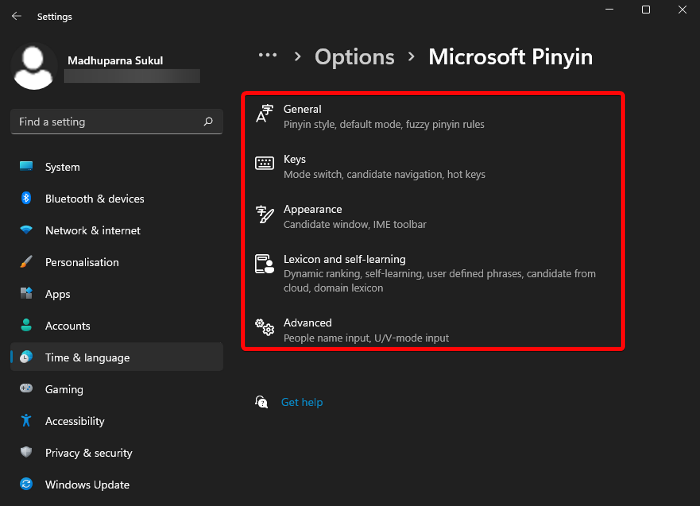Go to Options breadcrumb
The height and width of the screenshot is (506, 700).
point(354,57)
